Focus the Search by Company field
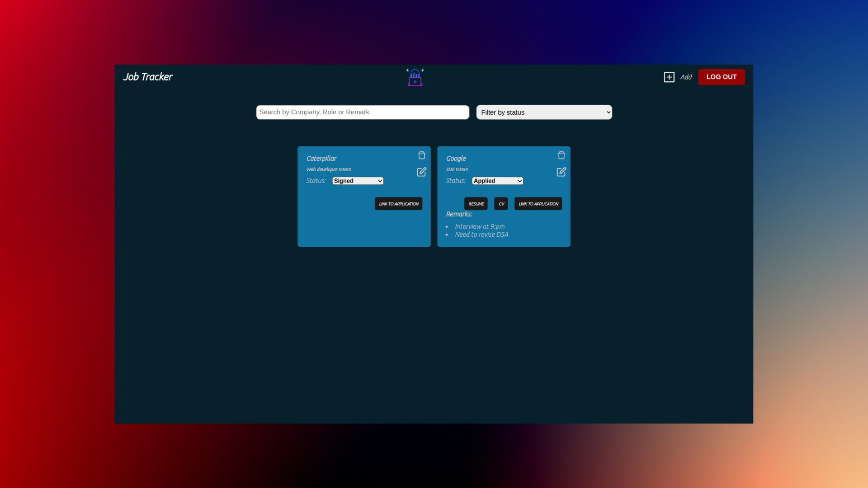Viewport: 868px width, 488px height. (363, 113)
